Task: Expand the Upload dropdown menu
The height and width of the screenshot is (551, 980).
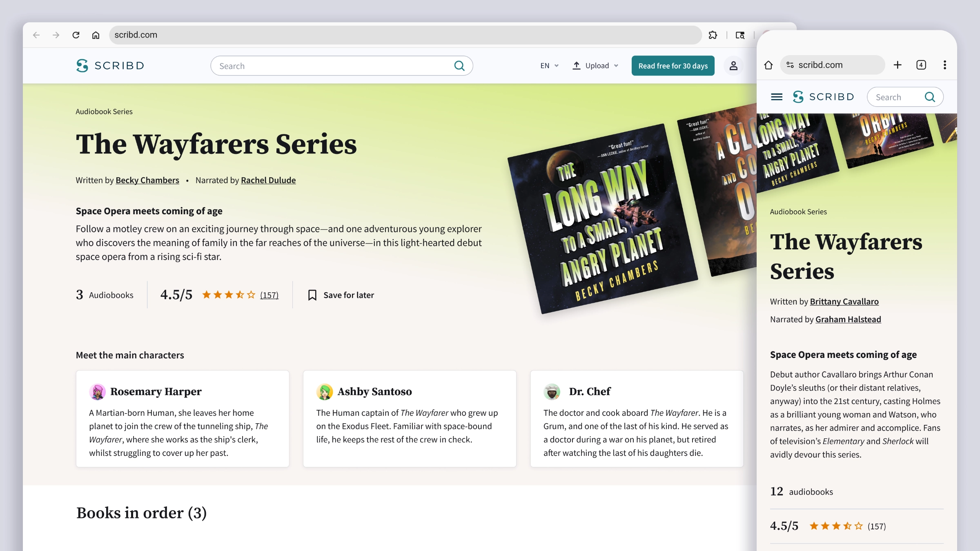Action: 595,66
